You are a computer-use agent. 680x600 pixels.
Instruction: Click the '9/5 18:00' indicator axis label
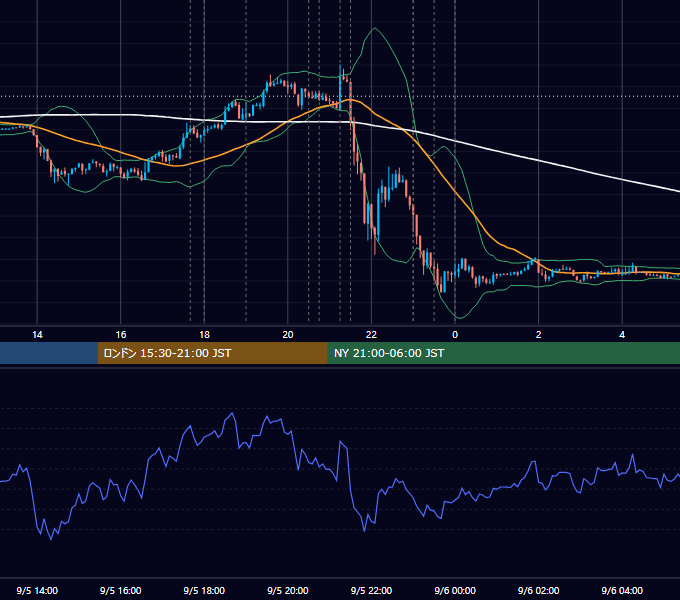(x=204, y=590)
